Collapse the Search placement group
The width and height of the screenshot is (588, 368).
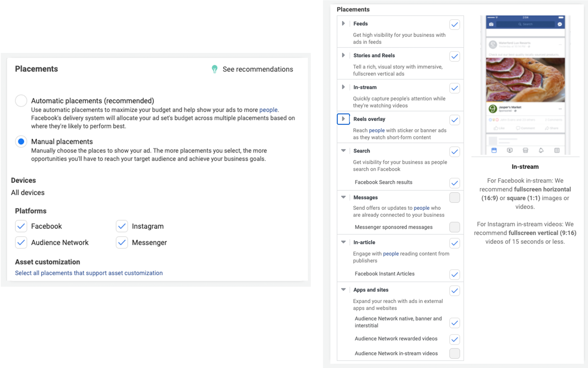click(343, 151)
